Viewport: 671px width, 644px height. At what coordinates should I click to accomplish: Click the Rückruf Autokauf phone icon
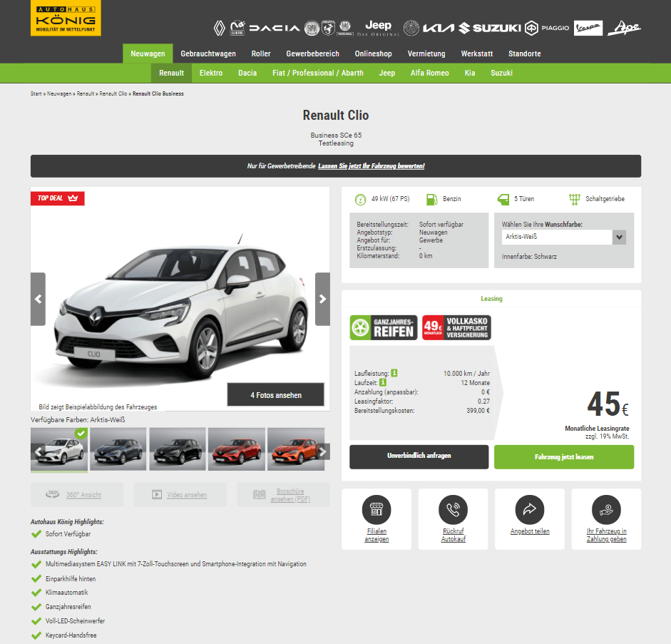click(x=454, y=510)
